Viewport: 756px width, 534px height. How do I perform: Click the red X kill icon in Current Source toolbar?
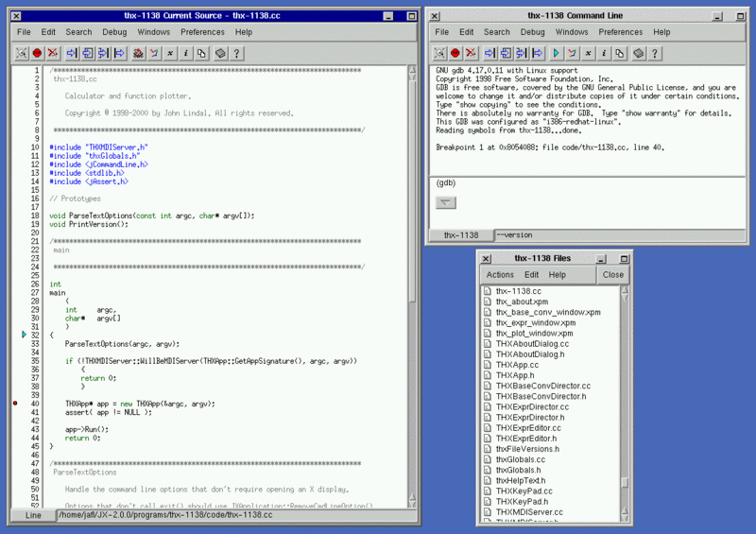pyautogui.click(x=53, y=53)
